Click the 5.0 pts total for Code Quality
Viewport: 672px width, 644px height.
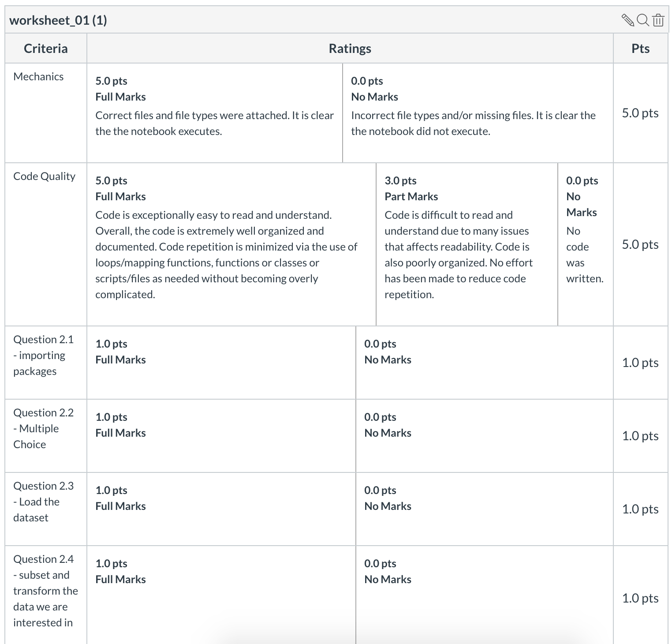tap(640, 243)
